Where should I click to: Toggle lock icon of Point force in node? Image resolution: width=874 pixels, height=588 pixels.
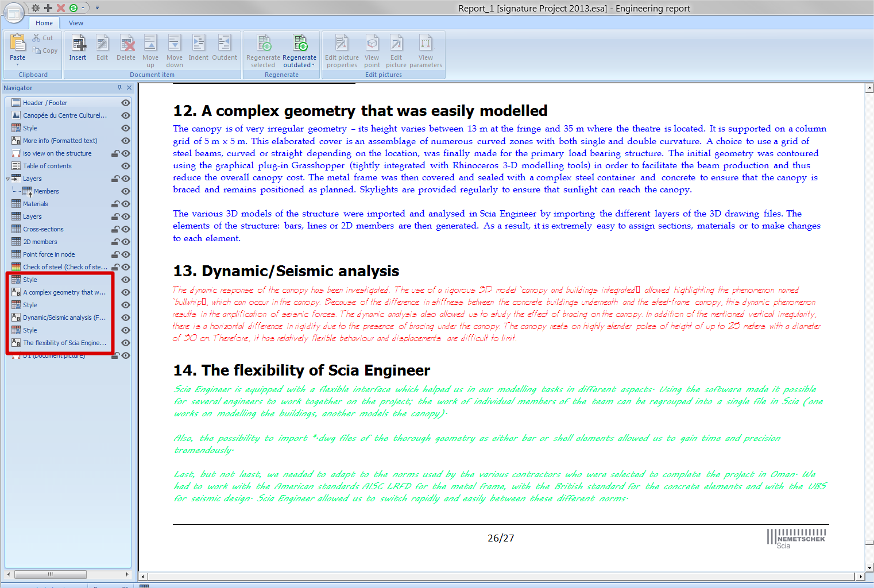click(115, 254)
